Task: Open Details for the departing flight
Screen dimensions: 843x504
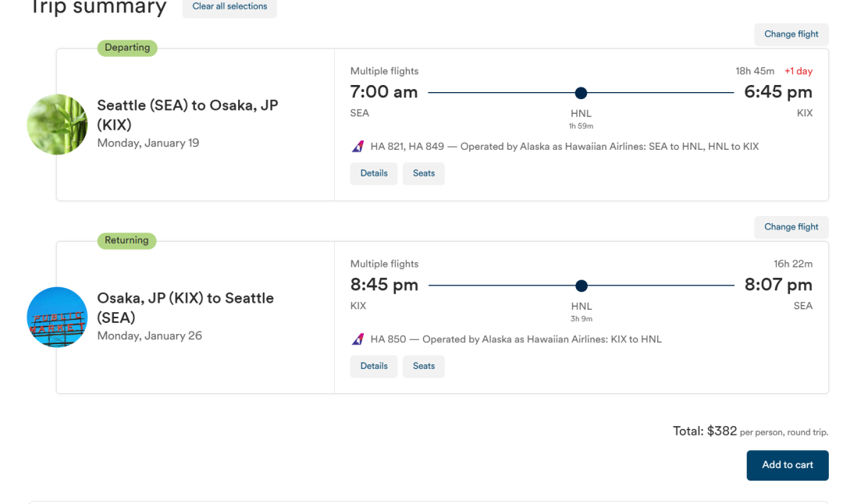Action: pyautogui.click(x=374, y=173)
